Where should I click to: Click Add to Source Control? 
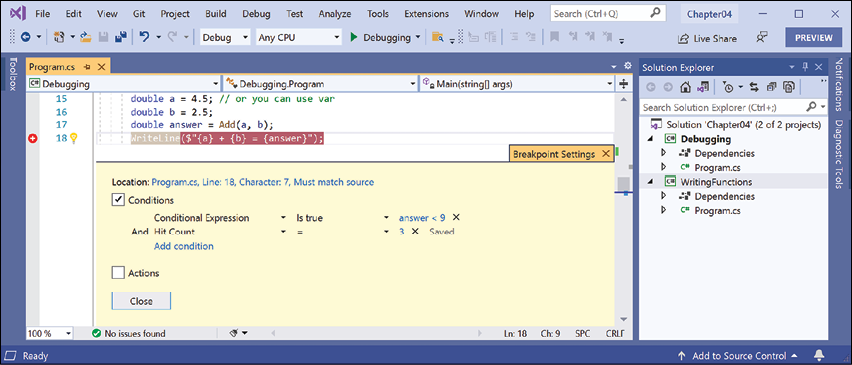[x=738, y=356]
